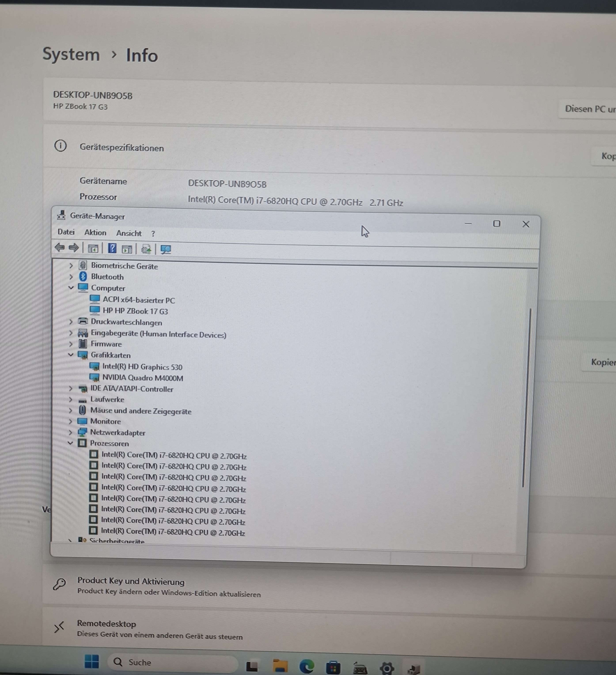Collapse the Prozessoren node
The height and width of the screenshot is (675, 616).
pyautogui.click(x=70, y=443)
